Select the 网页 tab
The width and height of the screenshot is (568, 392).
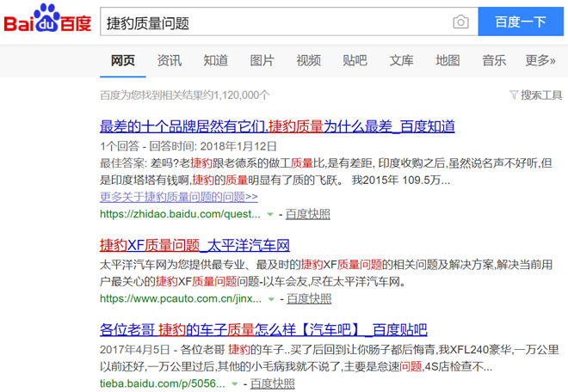coord(123,60)
